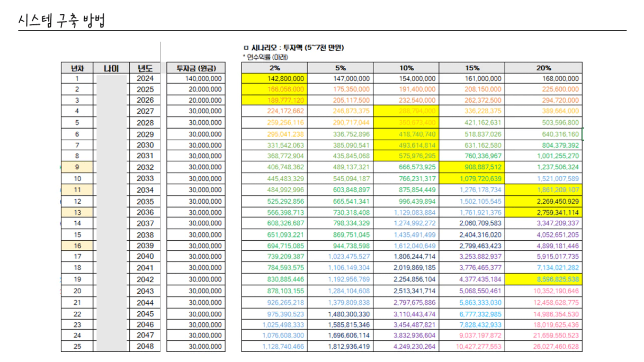Click the 5% return rate header
The image size is (644, 362).
click(340, 68)
